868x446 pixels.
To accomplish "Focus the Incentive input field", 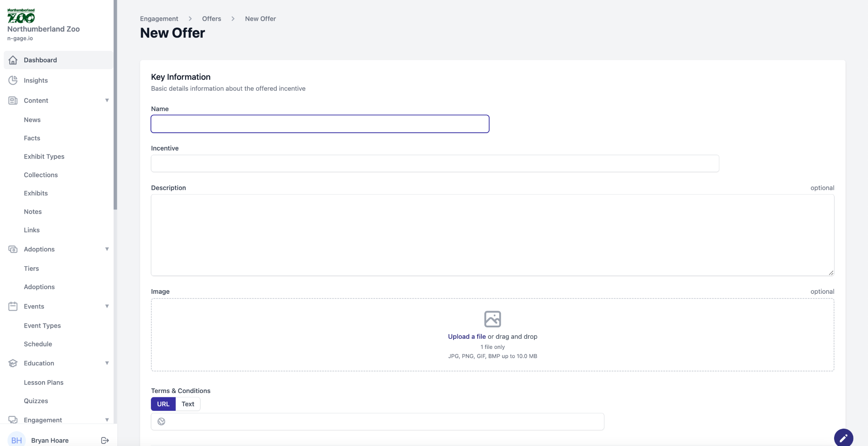I will tap(435, 164).
